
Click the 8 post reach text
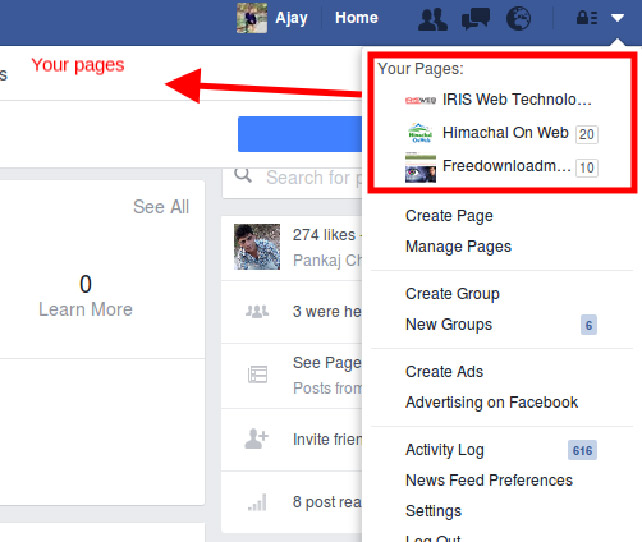(x=327, y=502)
